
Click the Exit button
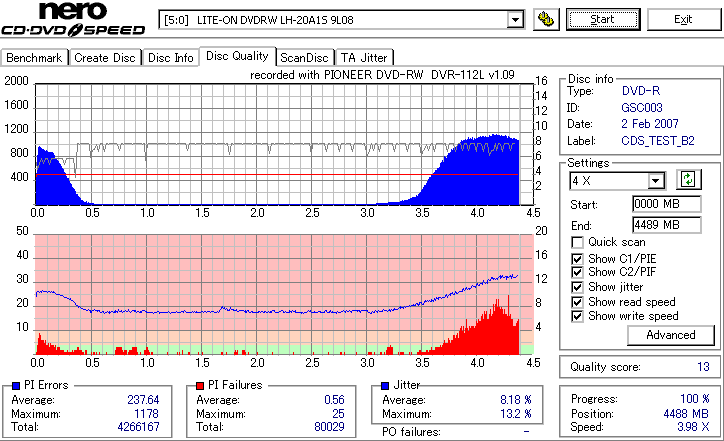(683, 19)
